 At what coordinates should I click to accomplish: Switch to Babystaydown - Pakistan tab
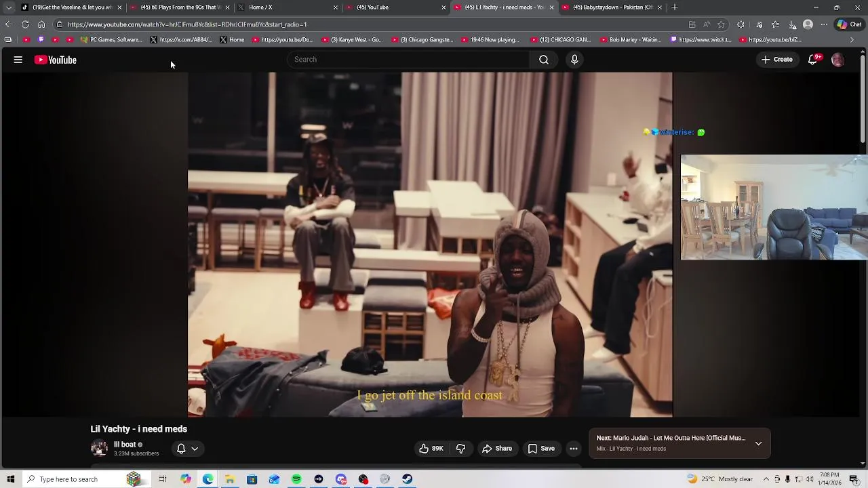[612, 7]
